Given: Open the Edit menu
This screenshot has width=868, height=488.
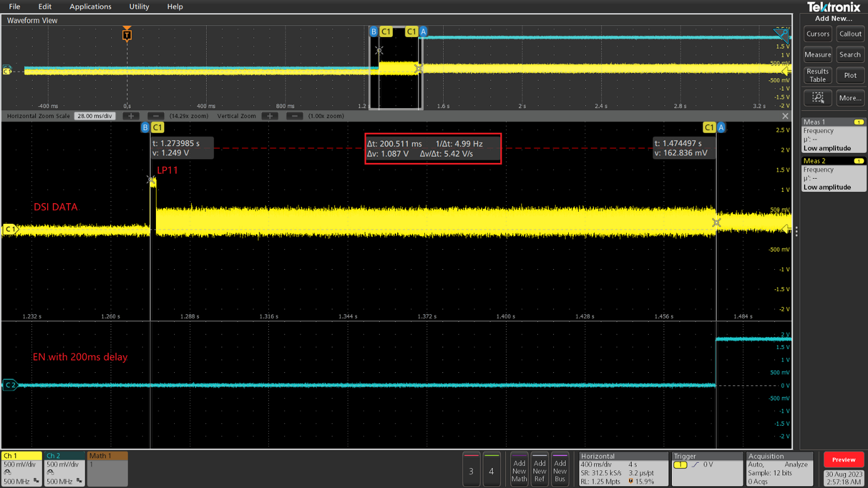Looking at the screenshot, I should coord(45,6).
